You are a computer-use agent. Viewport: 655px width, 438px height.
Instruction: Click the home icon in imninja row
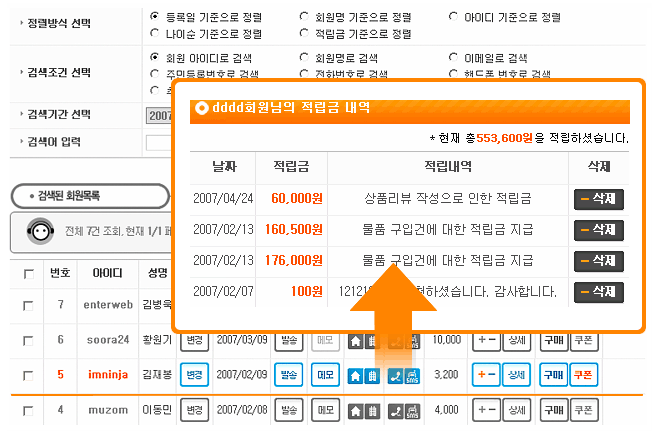[x=355, y=376]
